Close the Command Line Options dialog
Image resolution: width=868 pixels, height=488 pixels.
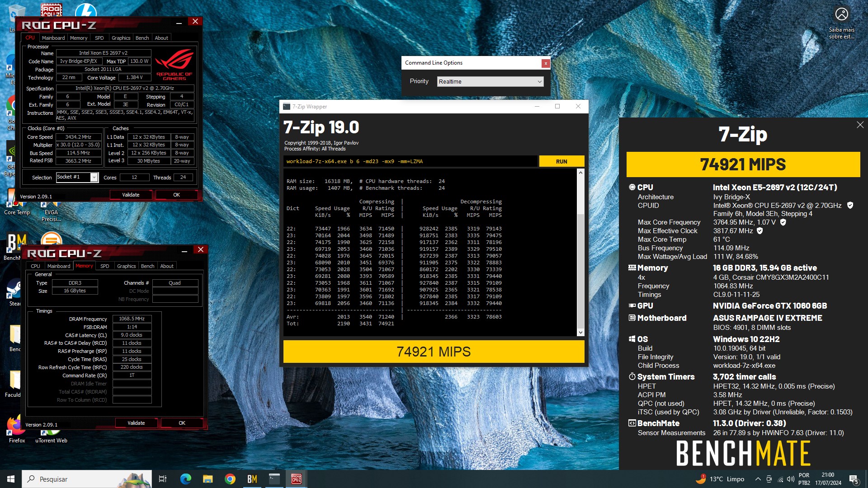pyautogui.click(x=546, y=63)
